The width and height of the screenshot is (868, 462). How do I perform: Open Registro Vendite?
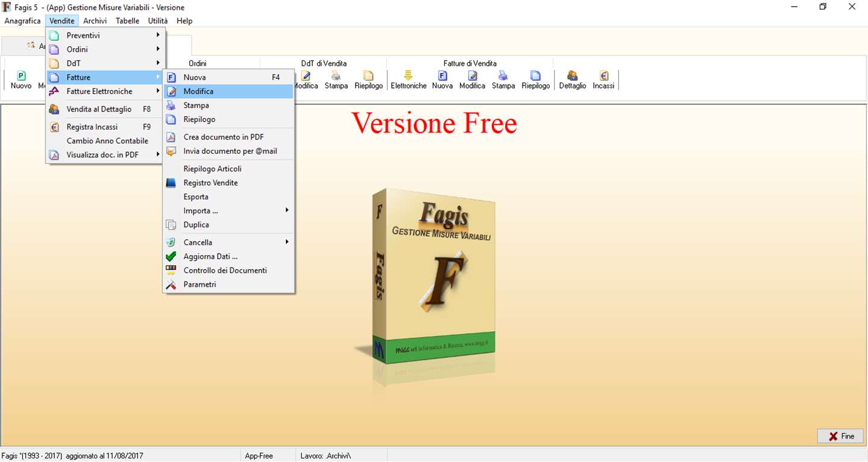tap(228, 183)
